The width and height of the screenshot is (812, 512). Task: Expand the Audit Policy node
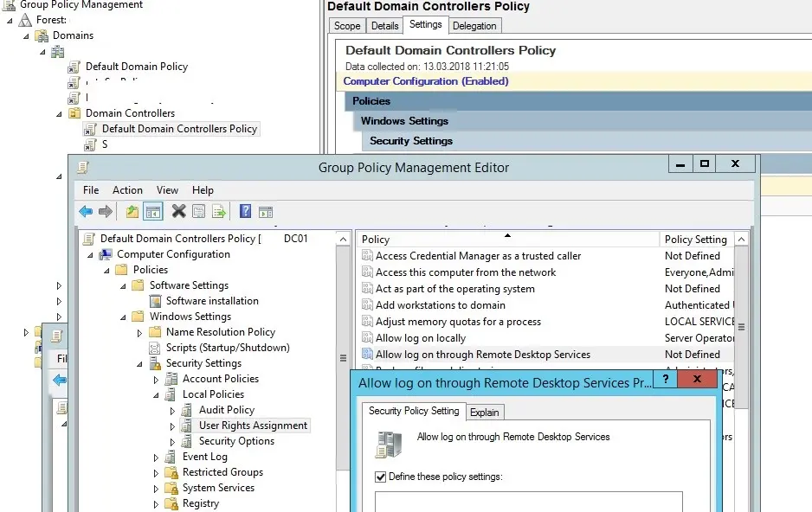point(172,411)
